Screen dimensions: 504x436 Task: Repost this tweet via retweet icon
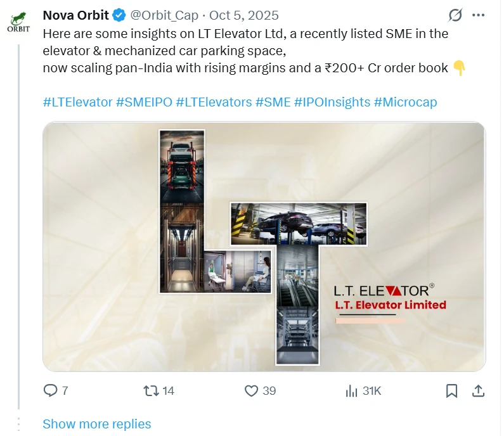151,391
